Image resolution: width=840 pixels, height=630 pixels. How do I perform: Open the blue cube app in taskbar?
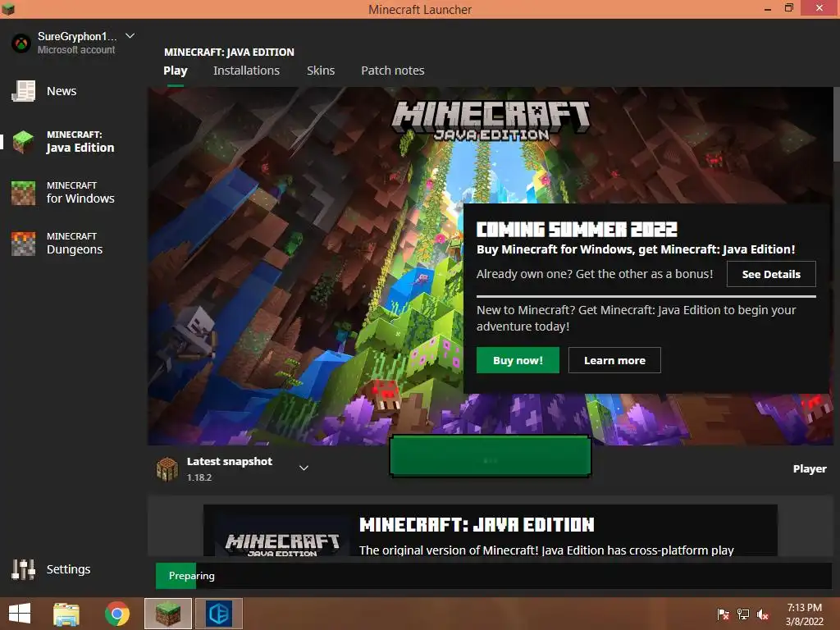tap(218, 614)
